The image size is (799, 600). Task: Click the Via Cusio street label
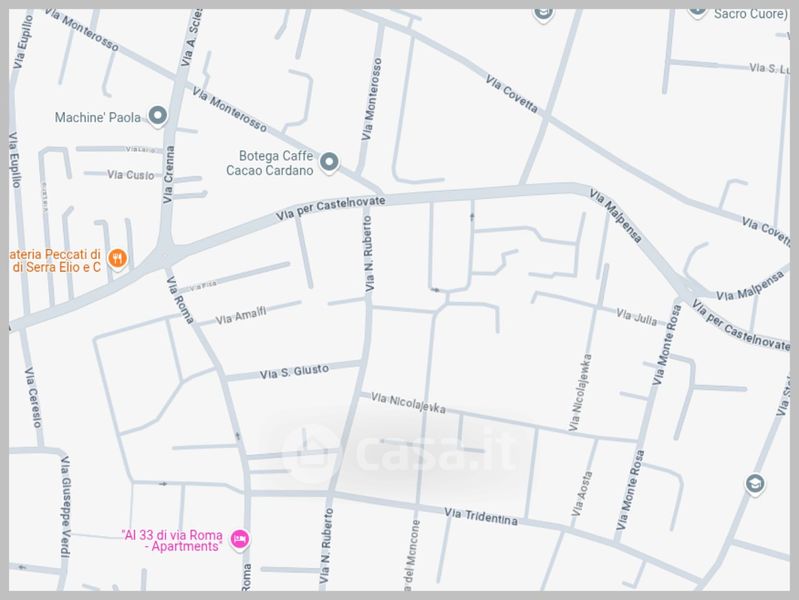point(130,175)
